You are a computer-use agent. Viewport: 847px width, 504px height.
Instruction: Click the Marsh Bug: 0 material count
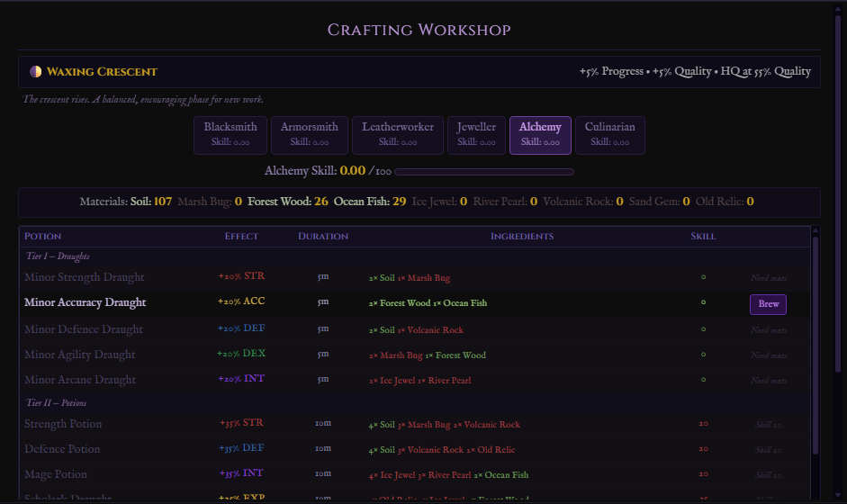tap(210, 202)
